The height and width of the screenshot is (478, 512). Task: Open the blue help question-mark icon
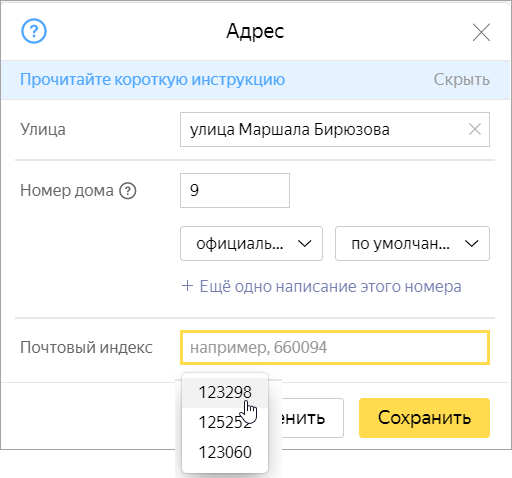point(34,31)
